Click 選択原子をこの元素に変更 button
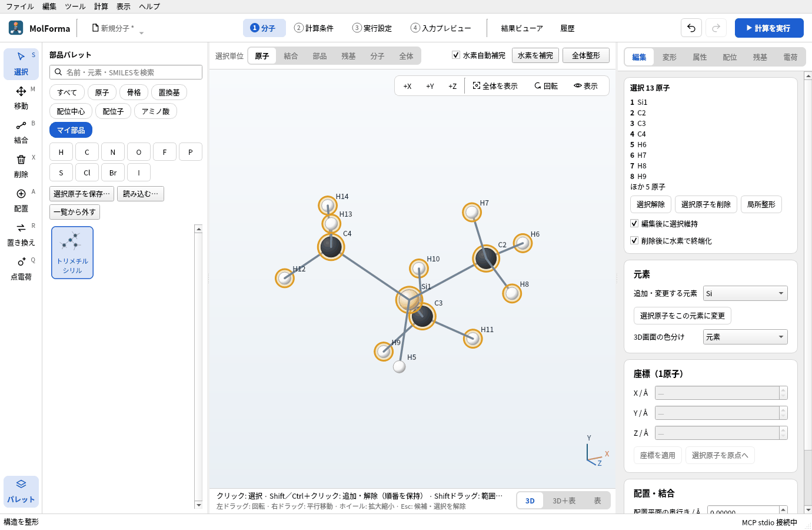This screenshot has height=530, width=812. (683, 316)
